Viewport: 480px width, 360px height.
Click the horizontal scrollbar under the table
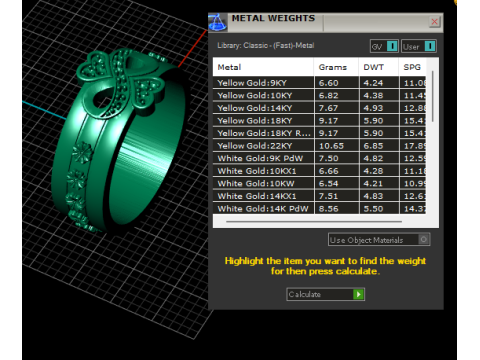click(314, 221)
